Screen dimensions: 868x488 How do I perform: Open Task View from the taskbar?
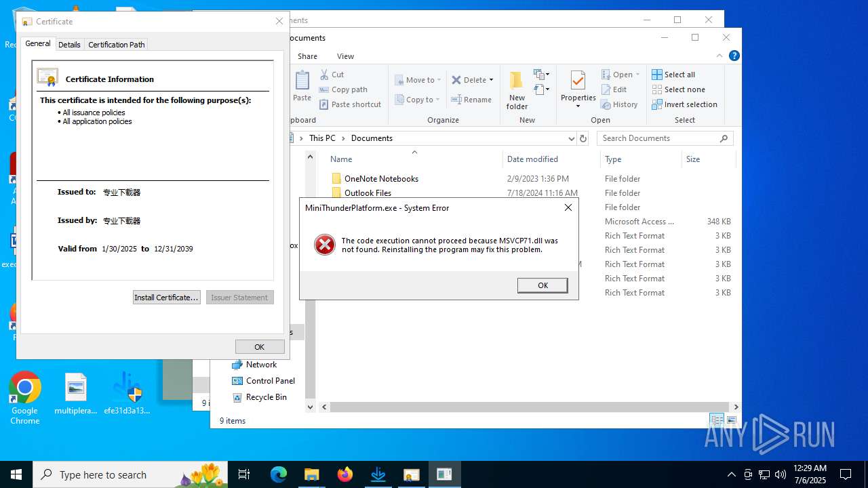click(x=244, y=474)
